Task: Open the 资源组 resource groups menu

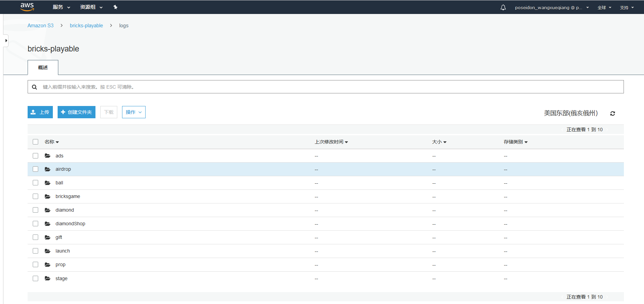Action: coord(91,7)
